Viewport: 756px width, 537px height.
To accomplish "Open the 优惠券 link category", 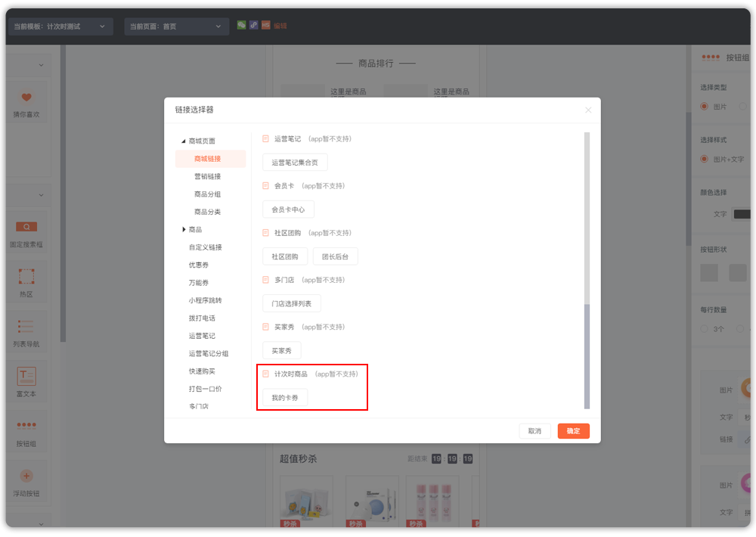I will click(x=199, y=265).
